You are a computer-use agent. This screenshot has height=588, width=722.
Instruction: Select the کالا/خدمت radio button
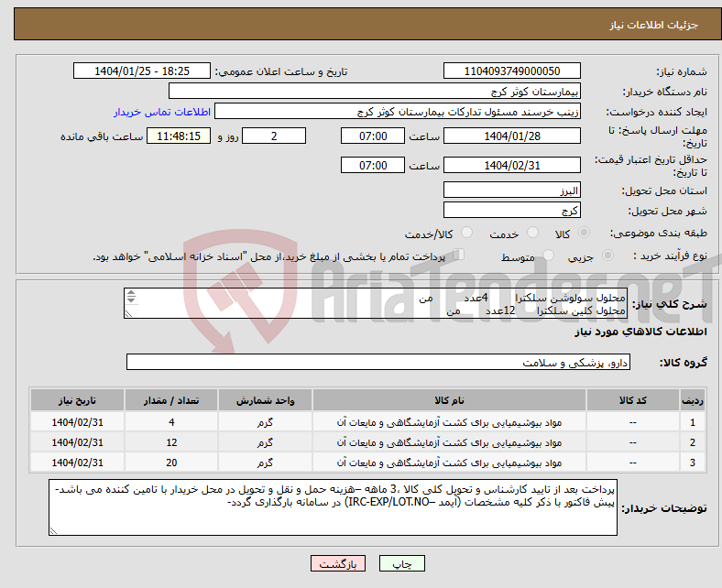(x=466, y=233)
